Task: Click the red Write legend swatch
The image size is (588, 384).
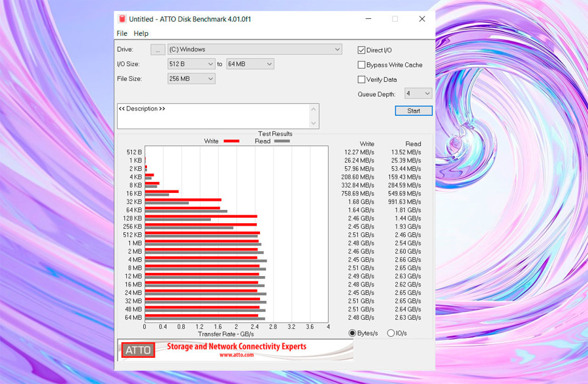Action: coord(231,141)
